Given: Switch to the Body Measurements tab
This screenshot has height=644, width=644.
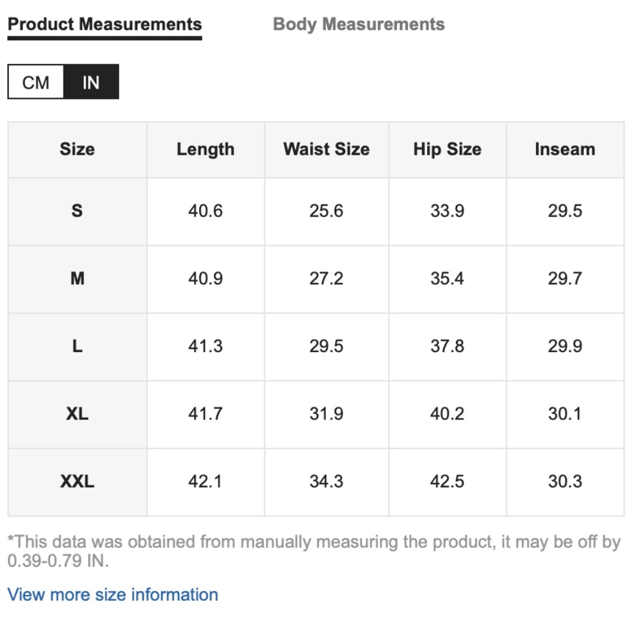Looking at the screenshot, I should tap(359, 24).
